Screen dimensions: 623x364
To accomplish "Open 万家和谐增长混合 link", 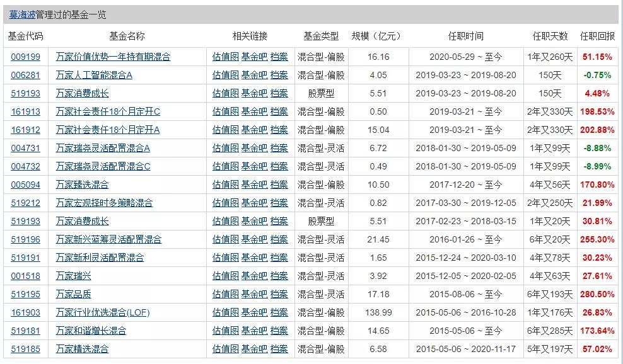I will point(91,331).
